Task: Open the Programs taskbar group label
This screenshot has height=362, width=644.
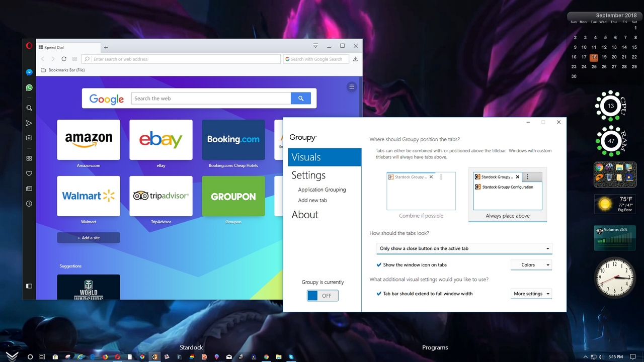Action: pyautogui.click(x=435, y=347)
